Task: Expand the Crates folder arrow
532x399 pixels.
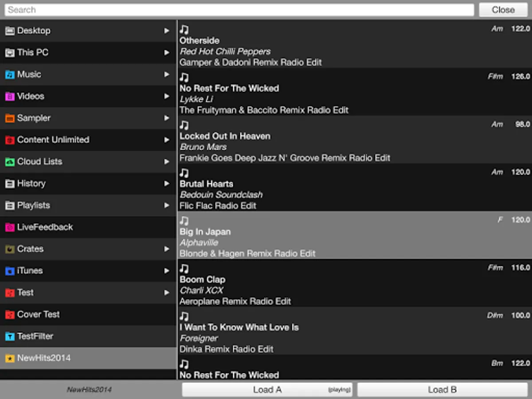Action: click(x=167, y=249)
